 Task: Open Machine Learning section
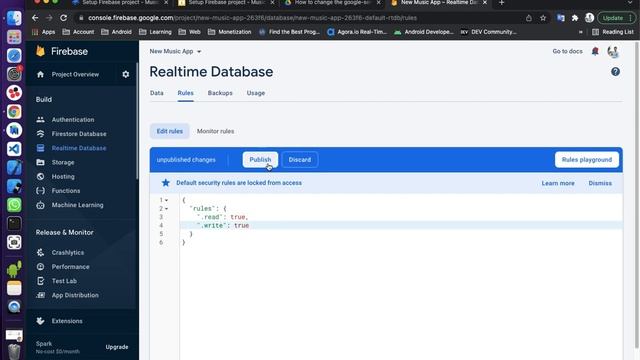[x=77, y=205]
